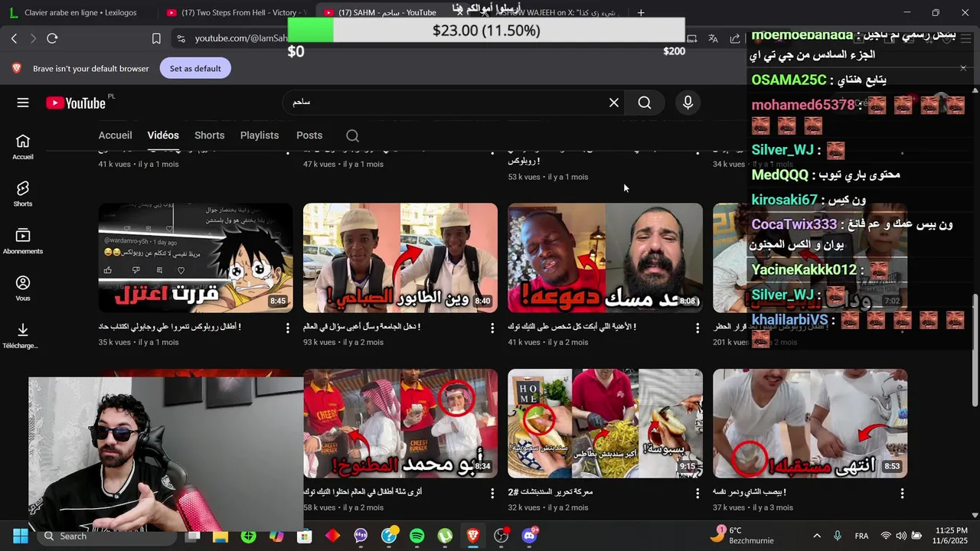This screenshot has height=551, width=980.
Task: Open the Posts channel tab
Action: pyautogui.click(x=309, y=135)
